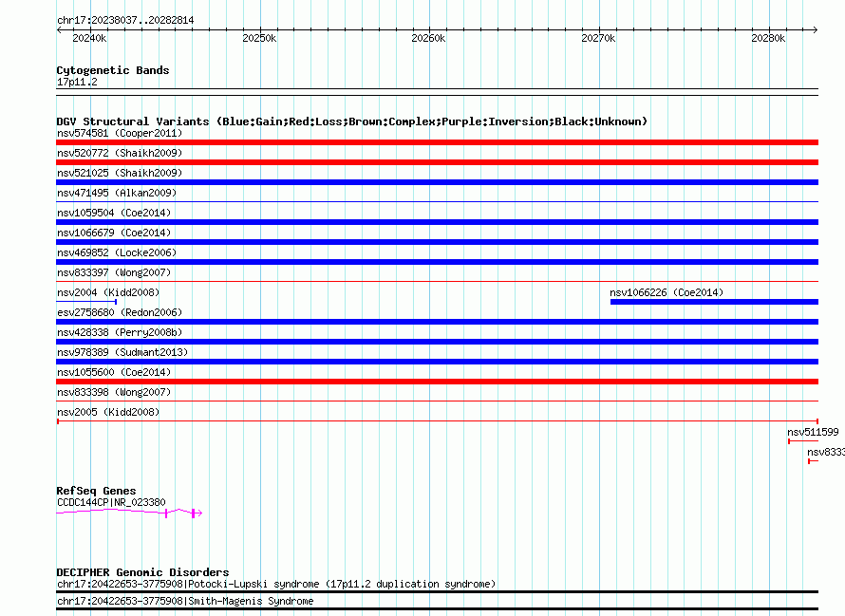Screen dimensions: 845x616
Task: Click the 20260k ruler tick label
Action: click(428, 38)
